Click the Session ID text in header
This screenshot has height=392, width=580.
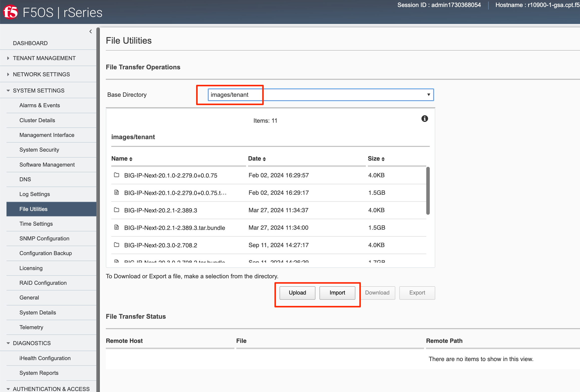click(x=439, y=5)
